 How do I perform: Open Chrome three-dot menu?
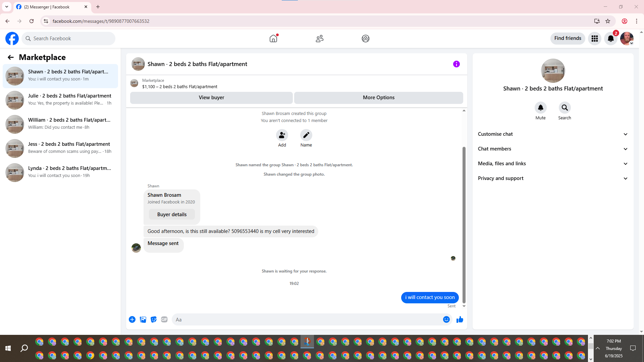click(637, 21)
